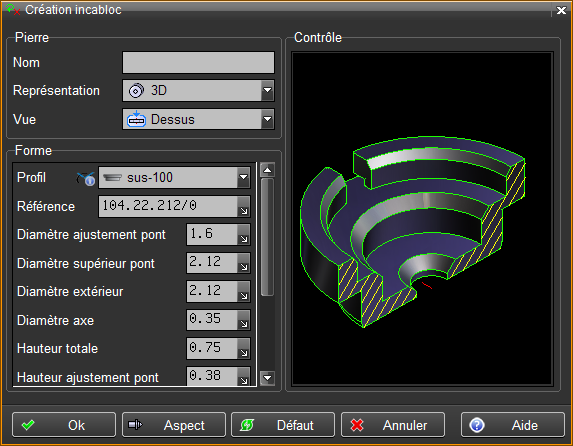Click the Nom text field
The height and width of the screenshot is (446, 573).
click(x=198, y=63)
